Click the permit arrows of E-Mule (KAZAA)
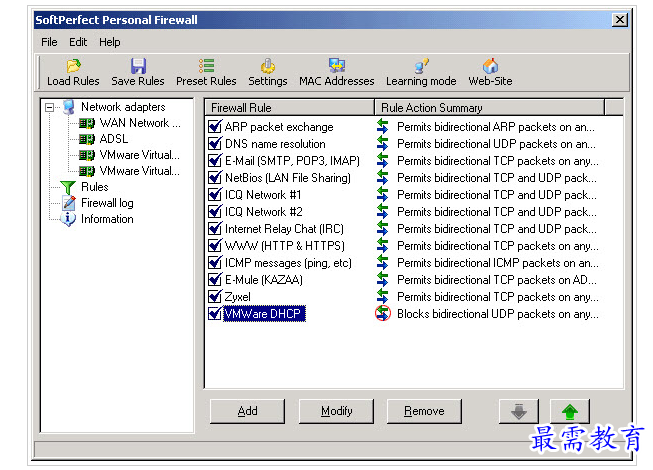 (382, 279)
